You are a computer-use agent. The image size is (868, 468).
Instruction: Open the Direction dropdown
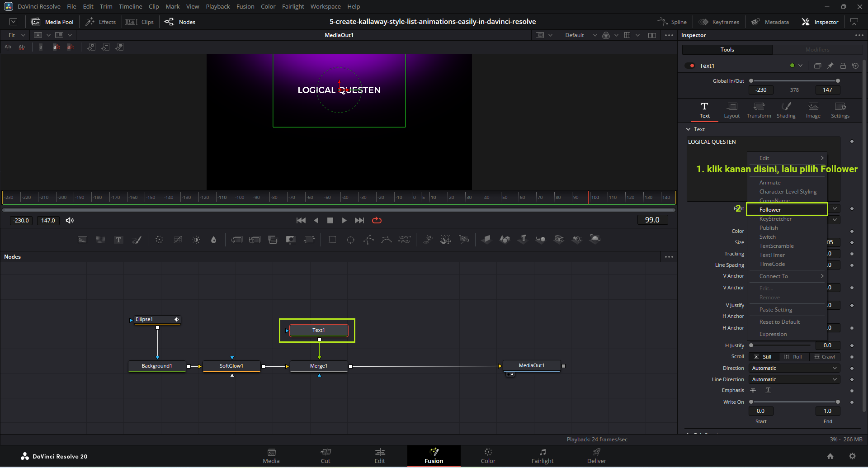794,369
